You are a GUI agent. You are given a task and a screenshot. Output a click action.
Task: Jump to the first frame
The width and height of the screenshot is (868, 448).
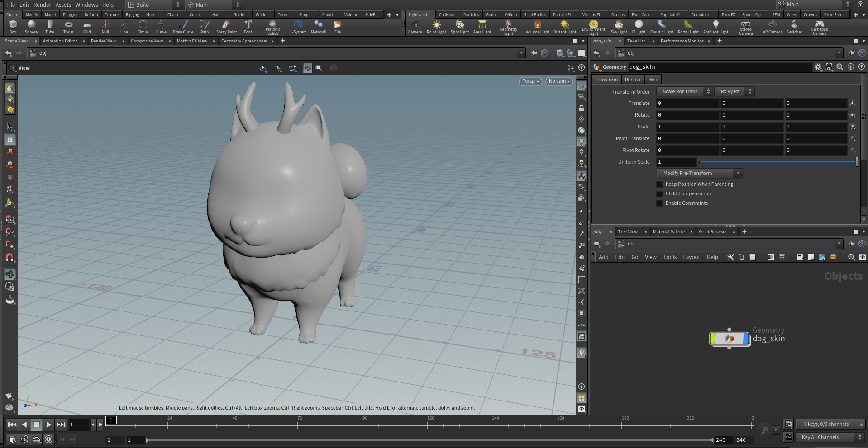pyautogui.click(x=12, y=424)
